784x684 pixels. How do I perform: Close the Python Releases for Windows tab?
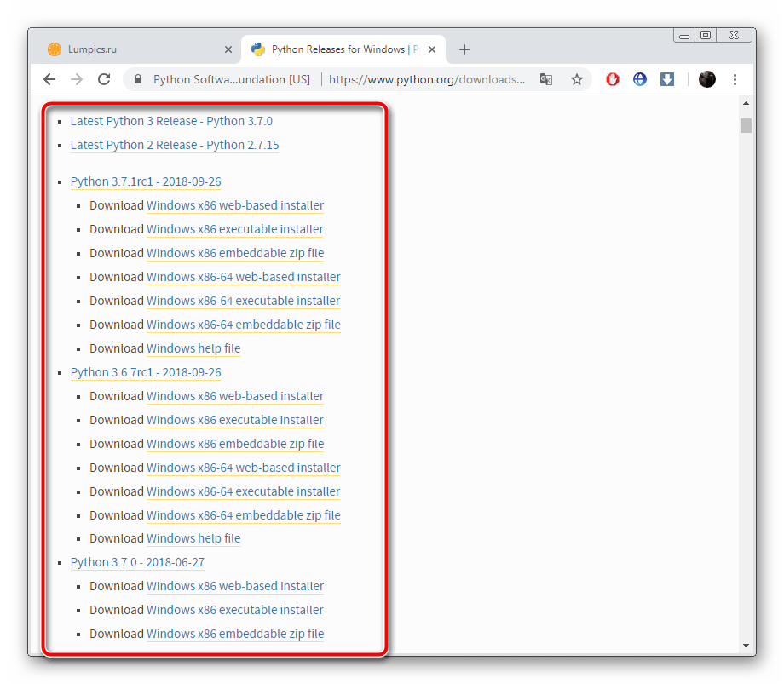click(x=432, y=49)
